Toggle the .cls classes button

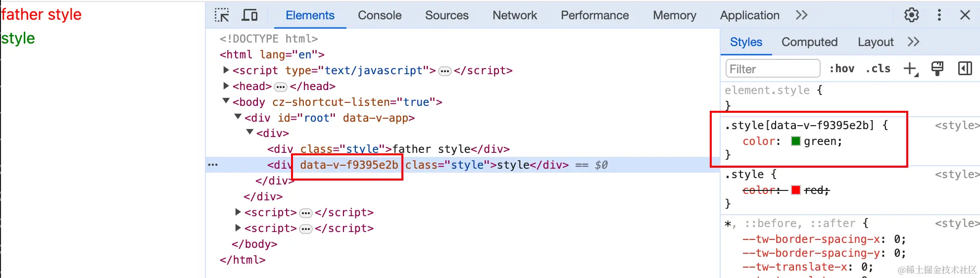pos(879,69)
